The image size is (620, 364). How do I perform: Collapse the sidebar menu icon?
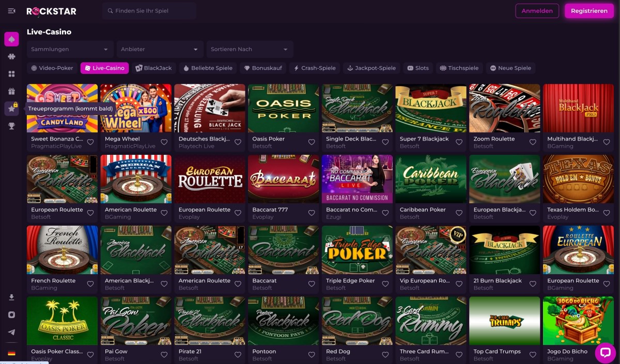(11, 11)
